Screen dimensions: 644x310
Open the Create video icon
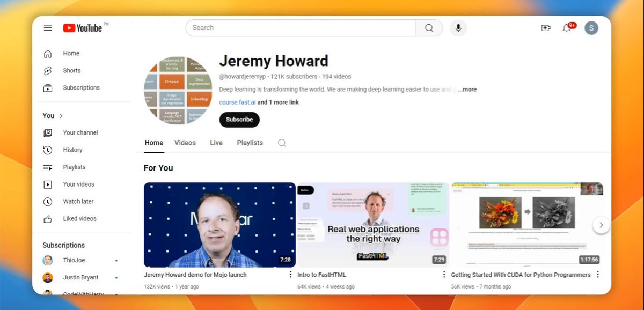pos(546,28)
